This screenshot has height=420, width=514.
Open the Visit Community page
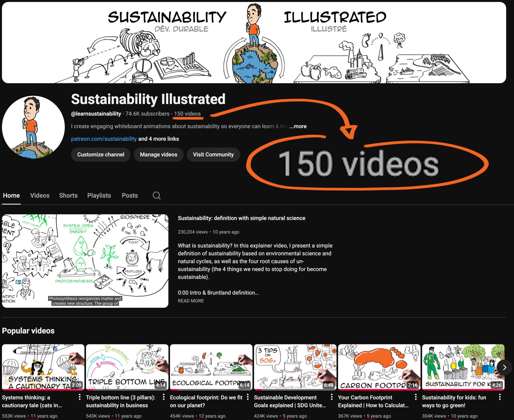click(x=213, y=154)
